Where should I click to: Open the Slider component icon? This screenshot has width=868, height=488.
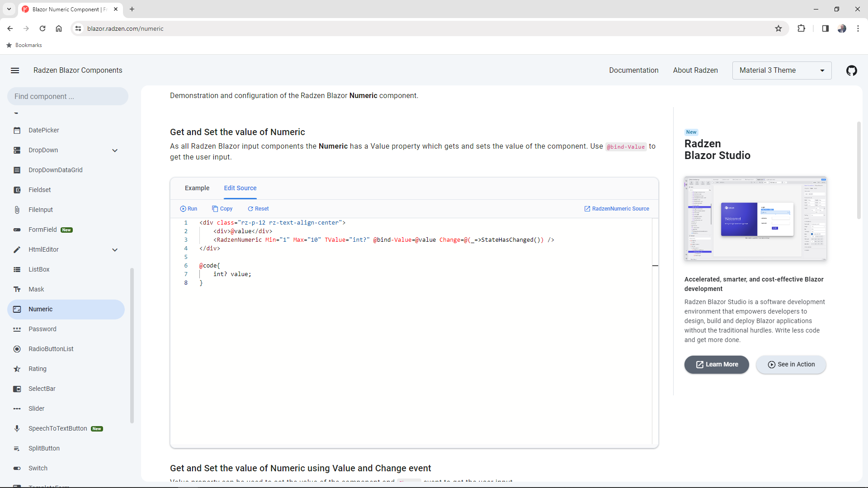tap(17, 408)
